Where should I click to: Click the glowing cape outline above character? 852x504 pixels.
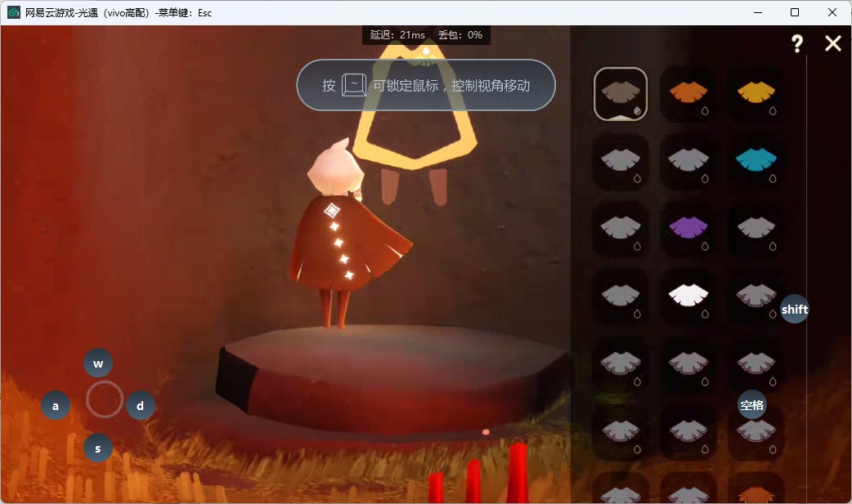tap(415, 106)
